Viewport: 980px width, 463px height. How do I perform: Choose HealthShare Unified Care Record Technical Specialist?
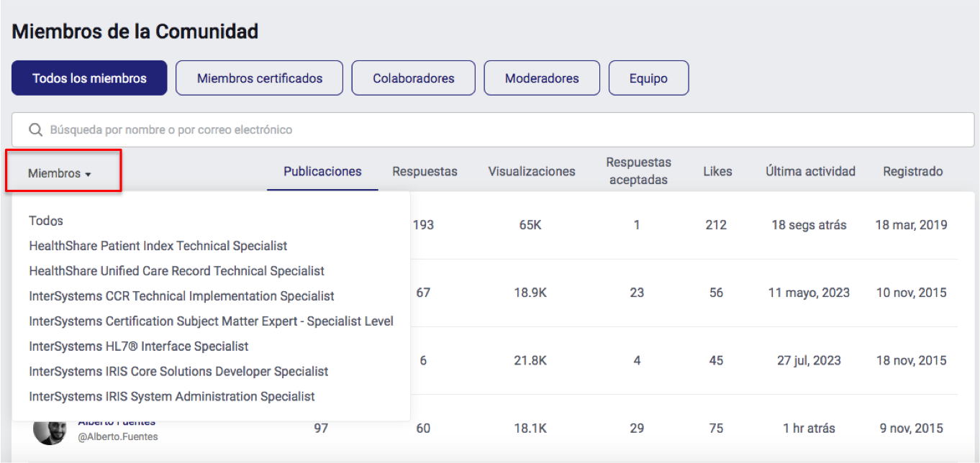[176, 271]
